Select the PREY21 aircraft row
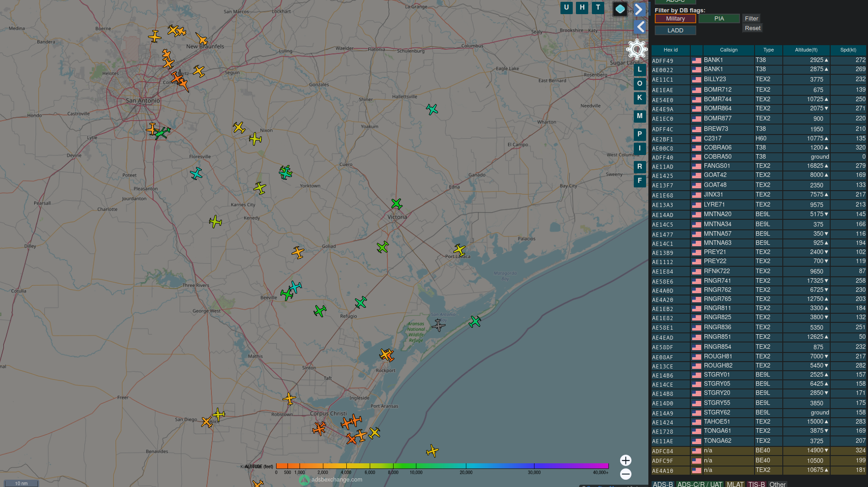The height and width of the screenshot is (487, 868). (x=758, y=252)
